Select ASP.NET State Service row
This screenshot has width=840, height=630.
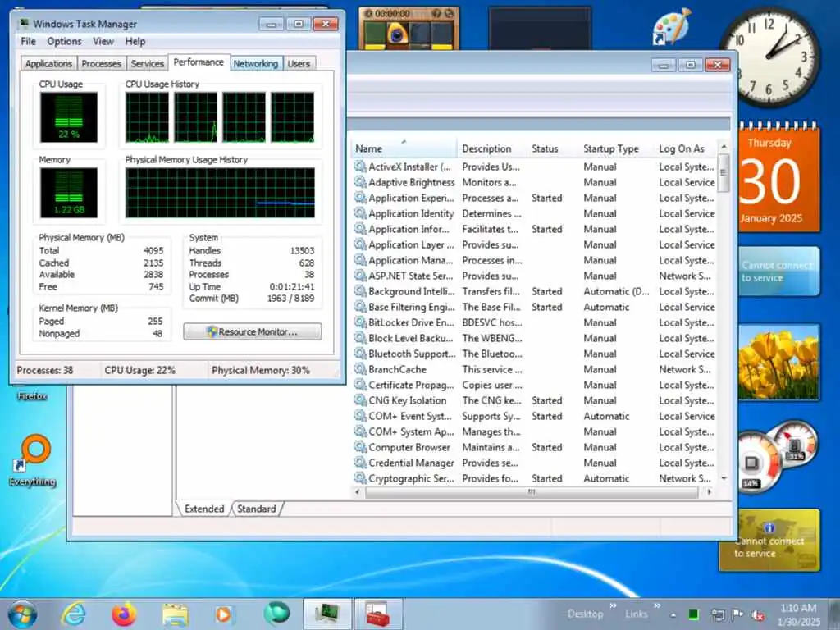[x=535, y=276]
